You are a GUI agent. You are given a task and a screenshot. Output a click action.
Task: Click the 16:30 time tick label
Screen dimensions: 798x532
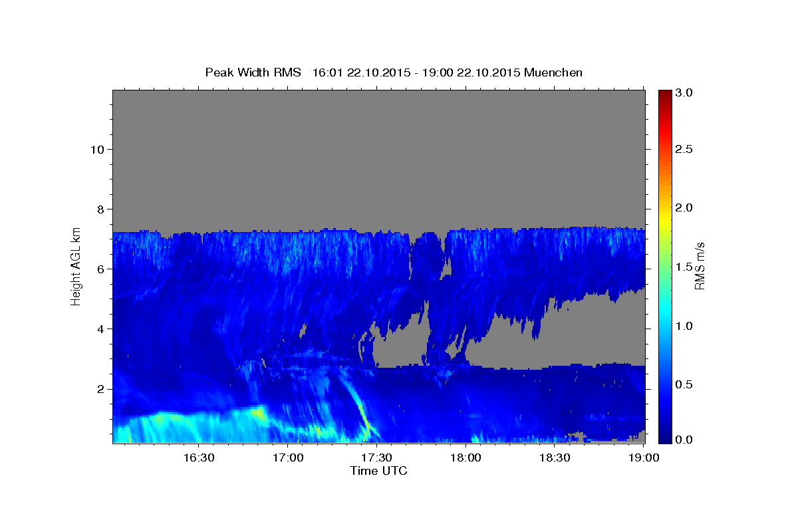coord(199,458)
